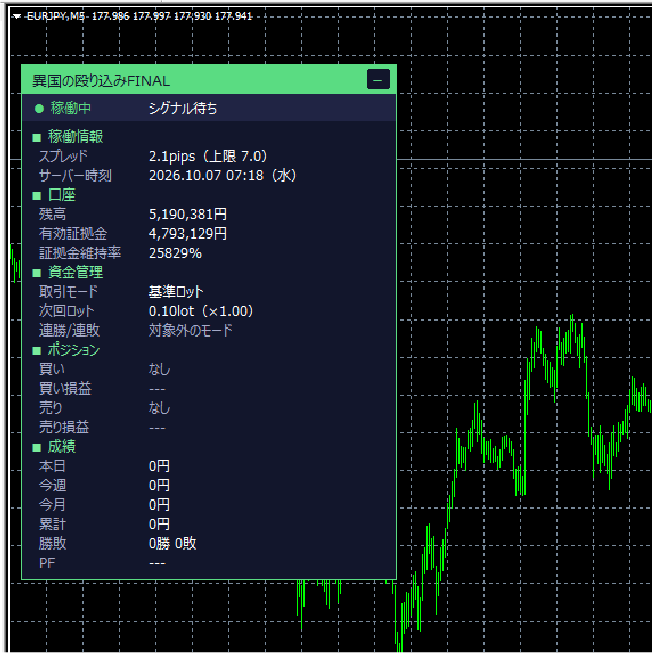Click the margin level value 25829%
652x653 pixels.
pyautogui.click(x=175, y=253)
